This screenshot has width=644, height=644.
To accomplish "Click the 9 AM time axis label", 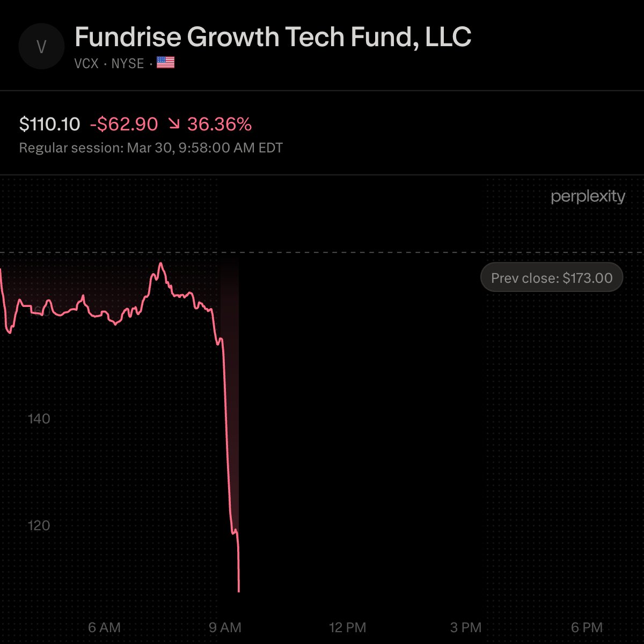I will tap(225, 627).
